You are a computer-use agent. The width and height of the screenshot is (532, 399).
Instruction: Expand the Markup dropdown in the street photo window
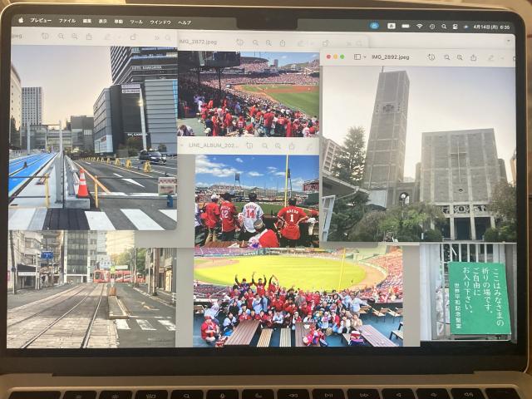coord(119,37)
